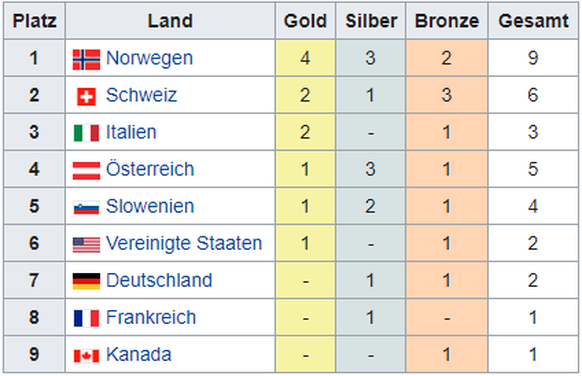Click the Italian flag icon
The image size is (582, 376).
86,133
